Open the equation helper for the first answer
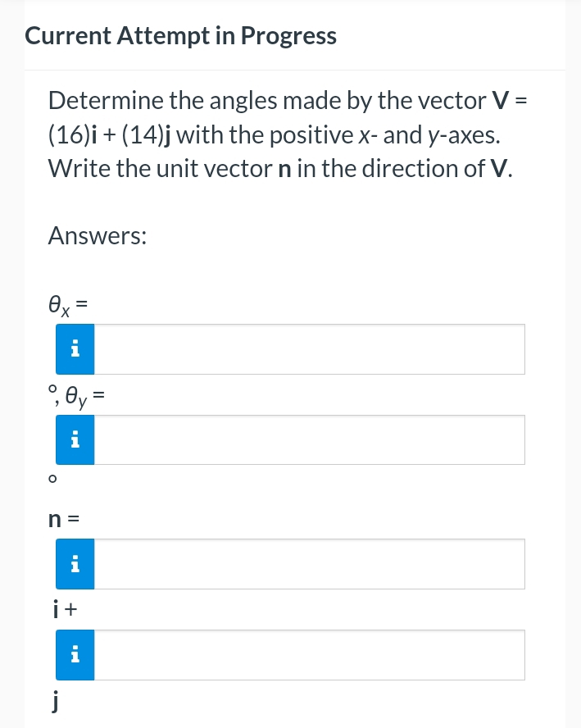 (75, 348)
